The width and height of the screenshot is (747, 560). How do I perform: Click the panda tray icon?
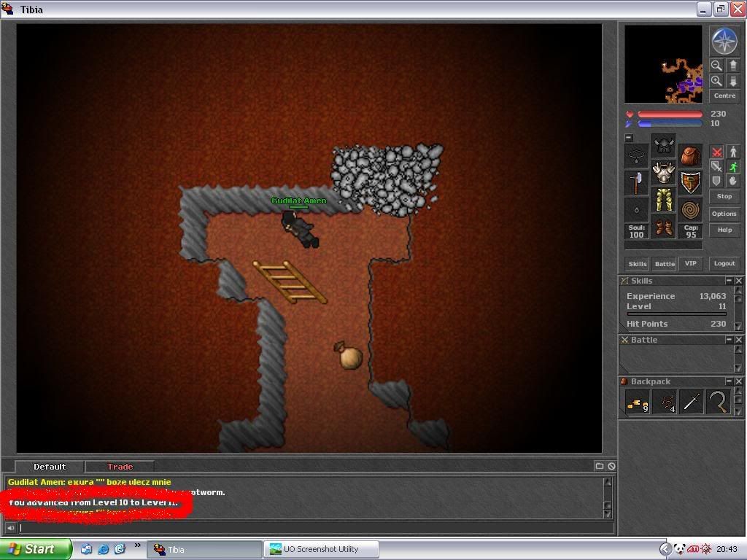679,549
